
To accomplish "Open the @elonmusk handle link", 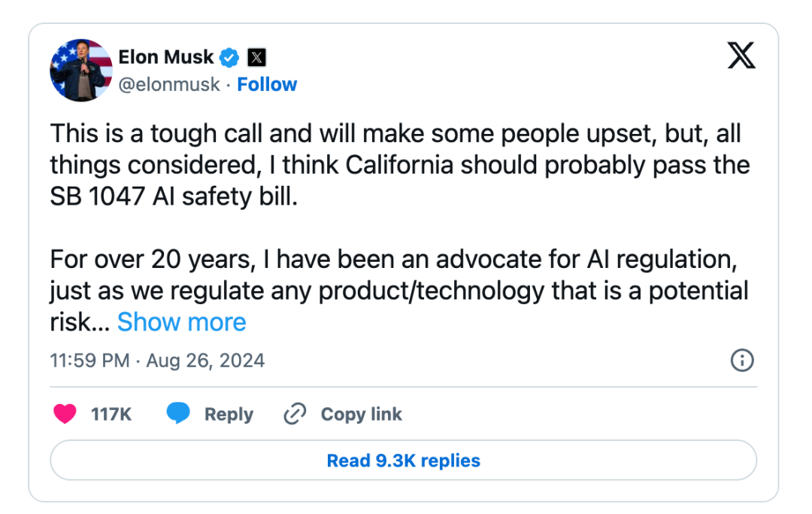I will (169, 84).
